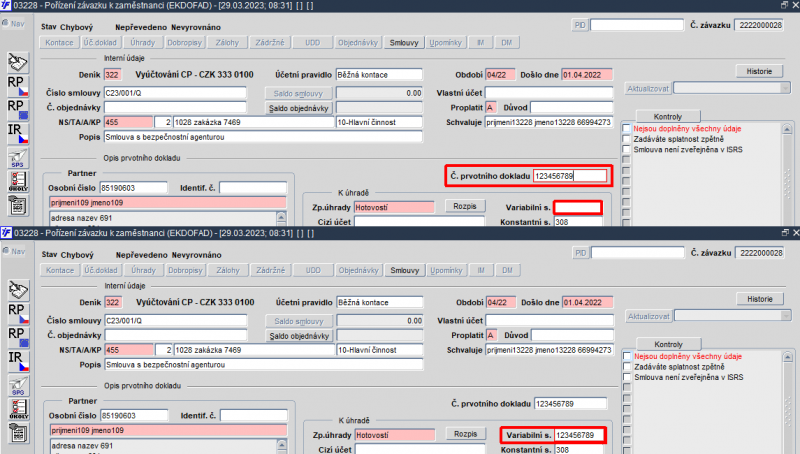Click Historie button in upper window
Image resolution: width=800 pixels, height=454 pixels.
(759, 71)
